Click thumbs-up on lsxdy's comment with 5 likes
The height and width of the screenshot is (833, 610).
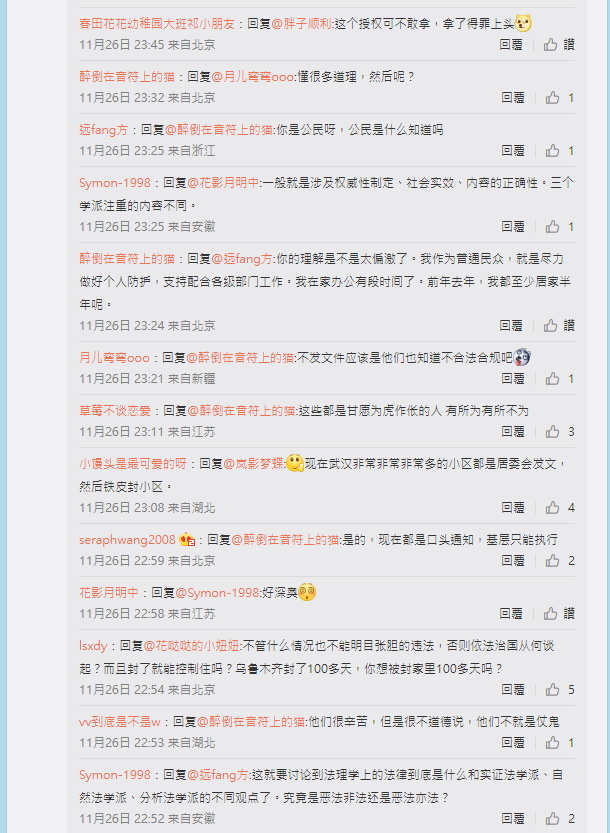552,690
